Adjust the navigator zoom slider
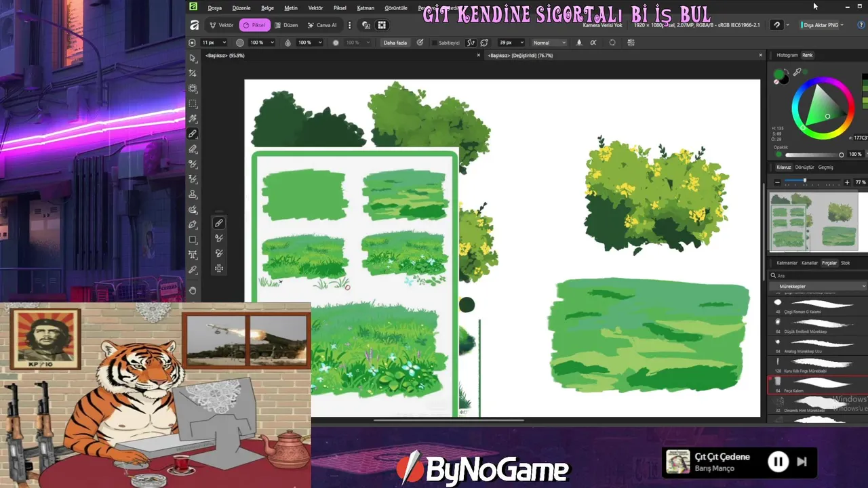868x488 pixels. pyautogui.click(x=812, y=182)
